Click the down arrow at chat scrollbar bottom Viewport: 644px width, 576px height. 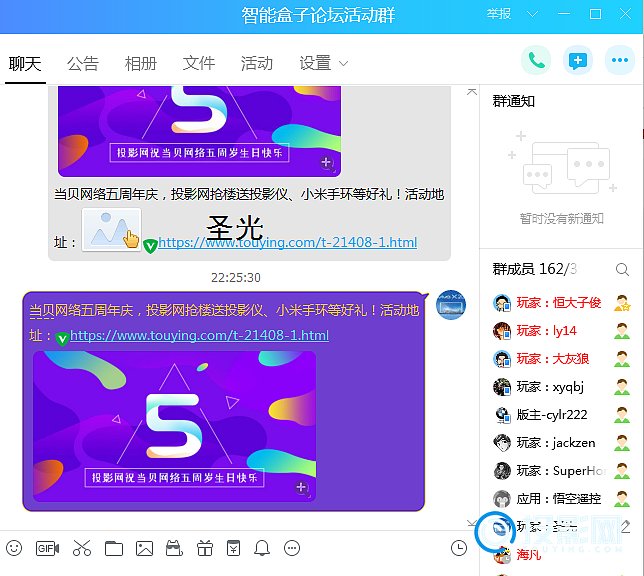click(472, 523)
